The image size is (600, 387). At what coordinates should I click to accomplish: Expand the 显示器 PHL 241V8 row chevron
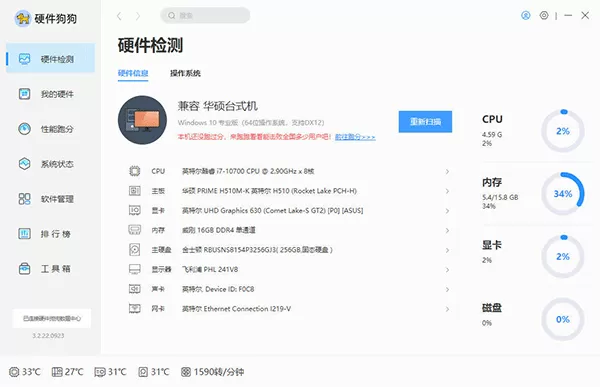click(447, 270)
